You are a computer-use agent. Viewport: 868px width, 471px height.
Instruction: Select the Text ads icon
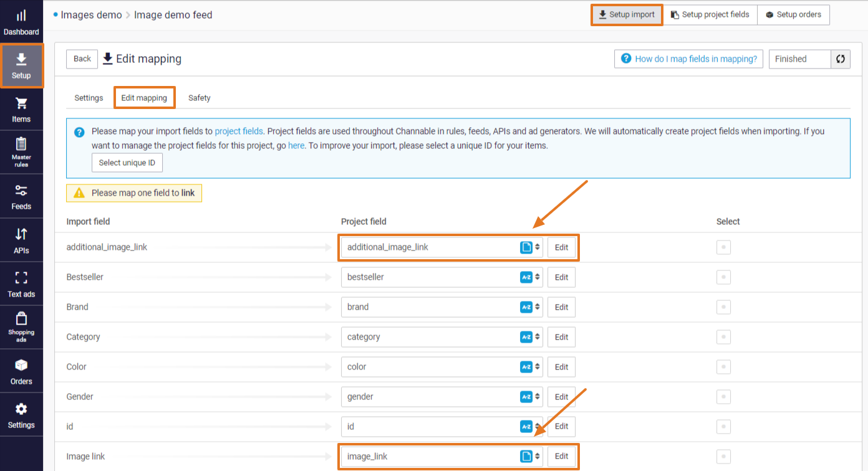point(21,283)
